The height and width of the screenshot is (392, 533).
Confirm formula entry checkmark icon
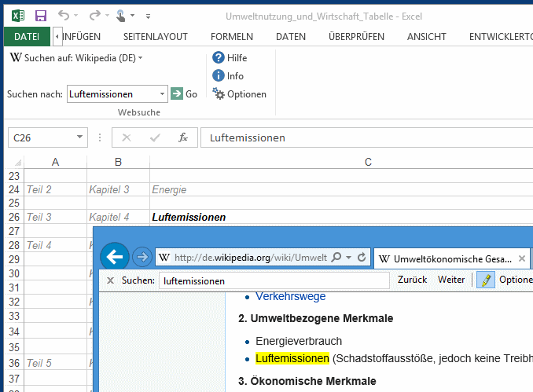click(x=155, y=137)
